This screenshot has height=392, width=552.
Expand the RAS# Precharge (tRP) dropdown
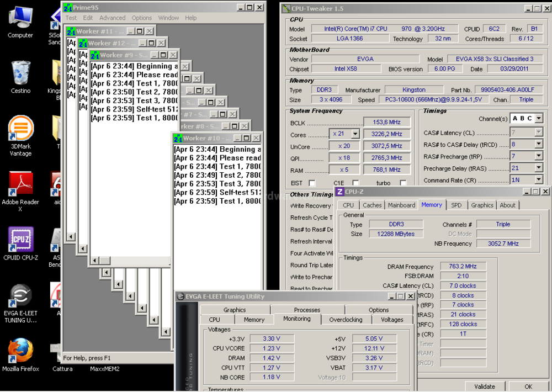539,156
